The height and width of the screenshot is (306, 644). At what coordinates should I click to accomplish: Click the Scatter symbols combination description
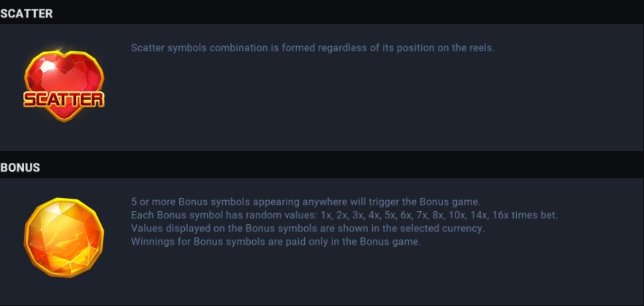pyautogui.click(x=313, y=48)
